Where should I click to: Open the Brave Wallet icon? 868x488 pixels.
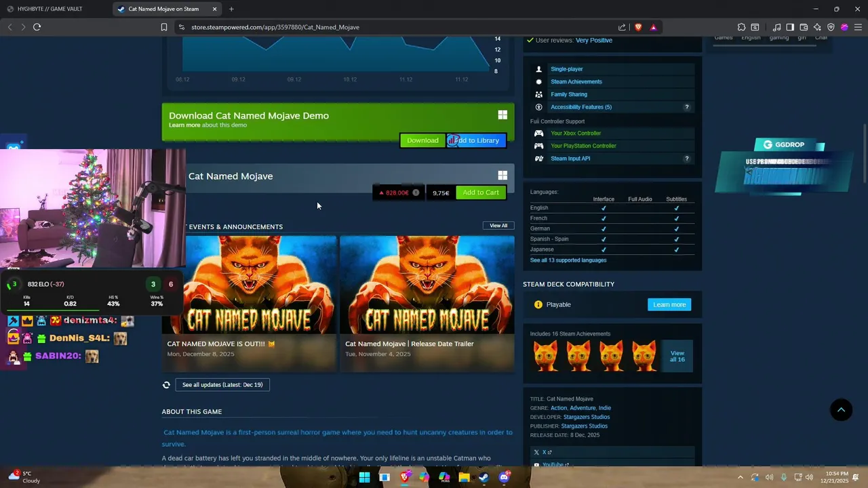pos(804,27)
